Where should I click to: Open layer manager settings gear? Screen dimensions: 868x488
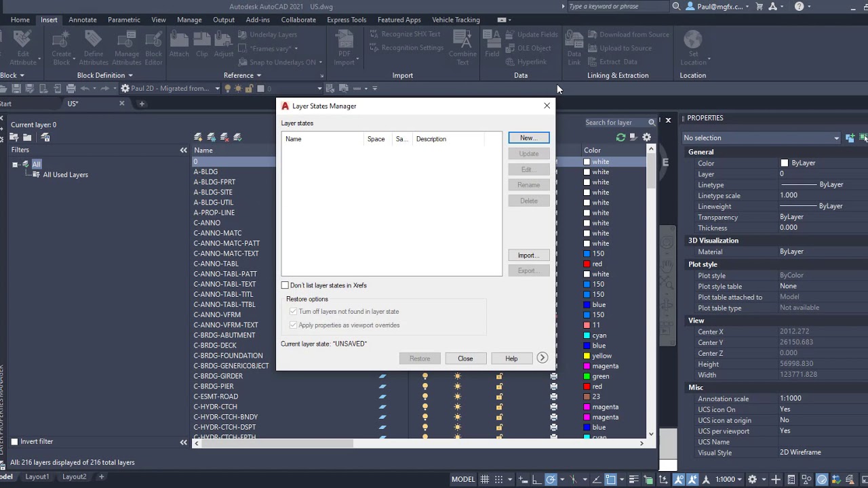point(647,138)
